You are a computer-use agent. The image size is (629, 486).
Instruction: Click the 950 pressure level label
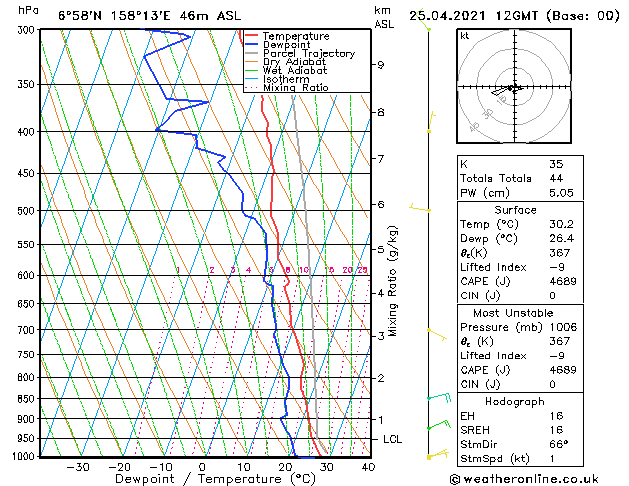[28, 438]
